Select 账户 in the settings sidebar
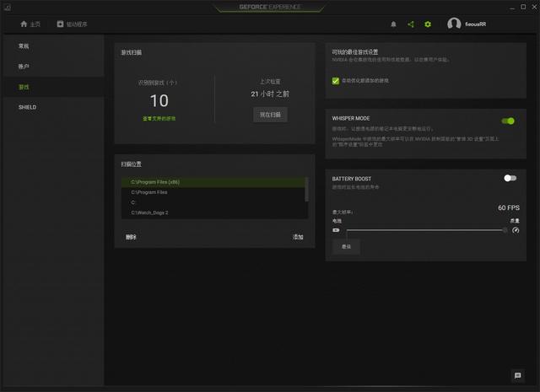Viewport: 540px width, 392px height. click(24, 67)
